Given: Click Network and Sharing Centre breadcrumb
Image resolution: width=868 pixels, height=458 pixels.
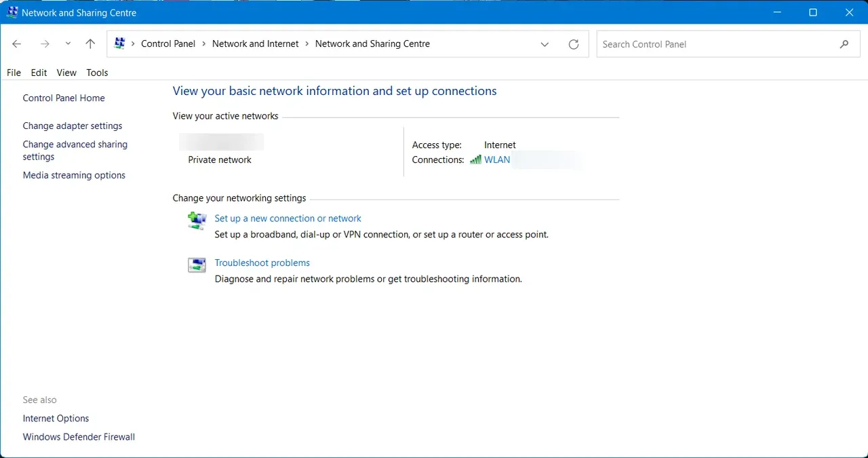Looking at the screenshot, I should pos(372,43).
